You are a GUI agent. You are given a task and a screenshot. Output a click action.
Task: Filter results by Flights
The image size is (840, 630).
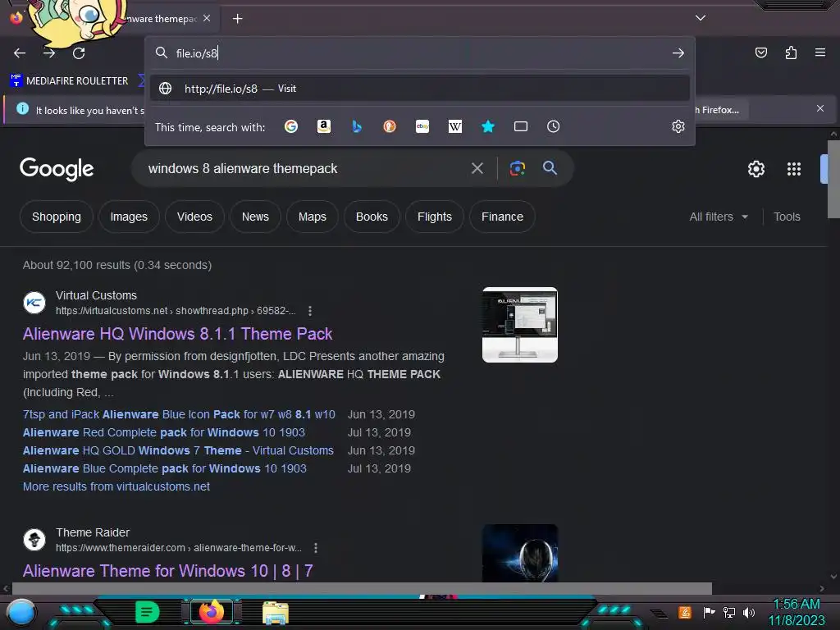click(x=435, y=217)
